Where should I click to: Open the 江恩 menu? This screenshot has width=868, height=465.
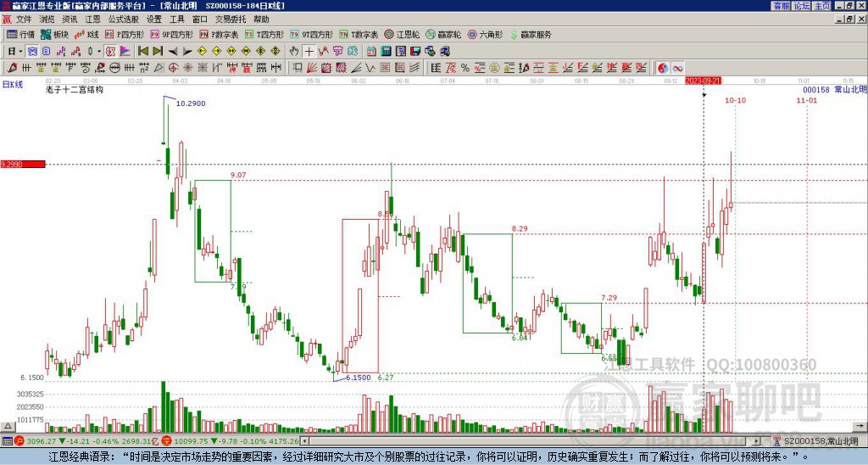click(x=93, y=20)
